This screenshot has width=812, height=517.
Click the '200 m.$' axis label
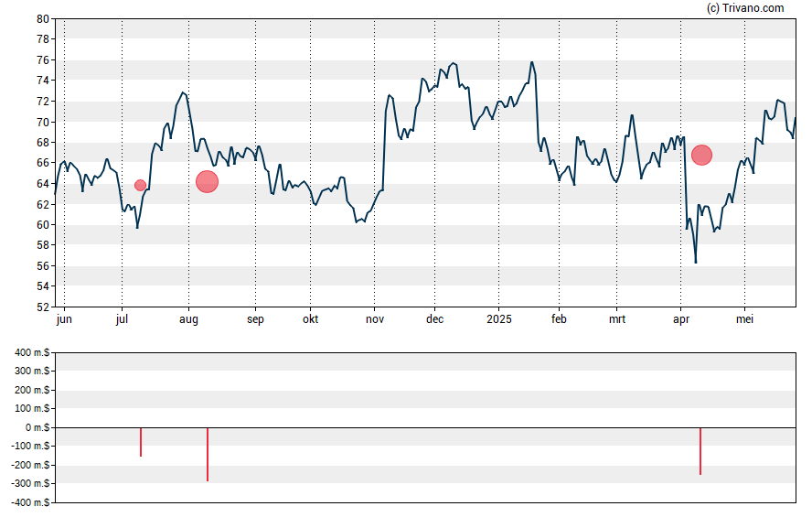click(x=32, y=390)
